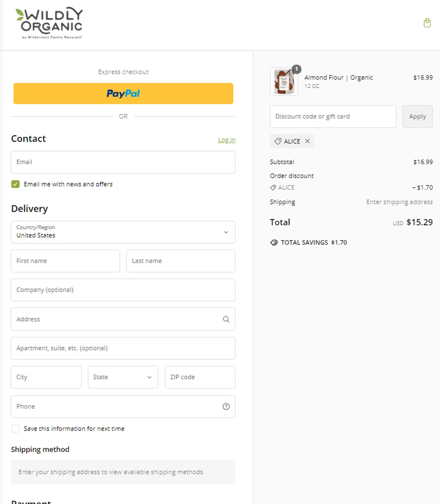Check Save this information for next time
440x504 pixels.
(x=15, y=429)
